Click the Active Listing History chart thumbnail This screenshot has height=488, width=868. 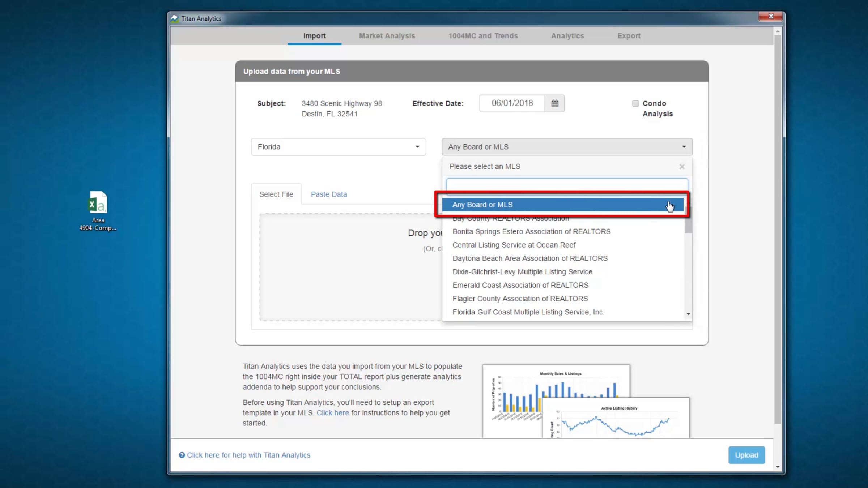616,418
